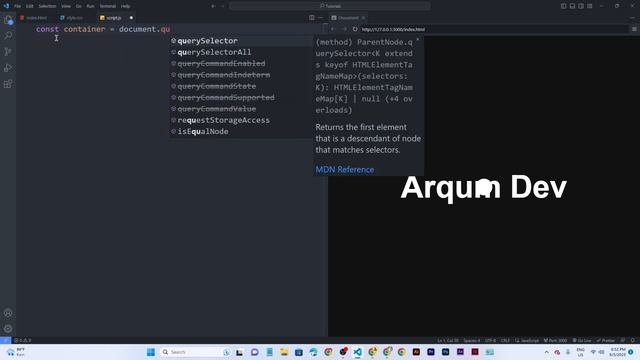Open the File menu
Viewport: 640px width, 360px height.
pos(18,6)
